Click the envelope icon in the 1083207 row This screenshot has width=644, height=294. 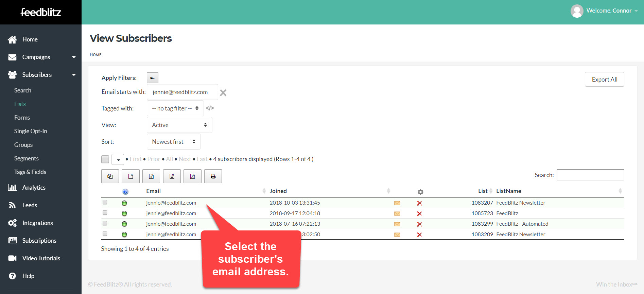pos(397,203)
